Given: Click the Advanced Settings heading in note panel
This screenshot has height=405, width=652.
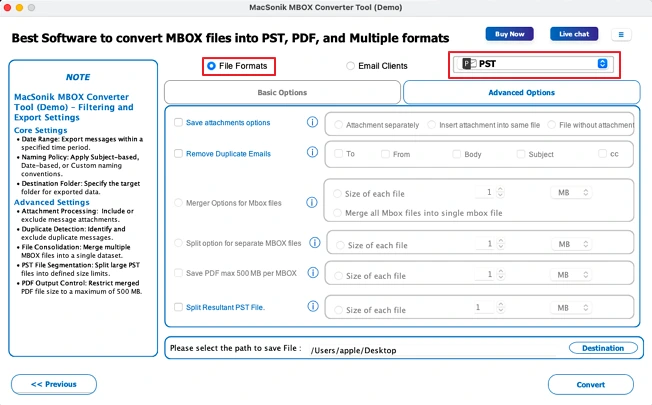Looking at the screenshot, I should pos(52,202).
